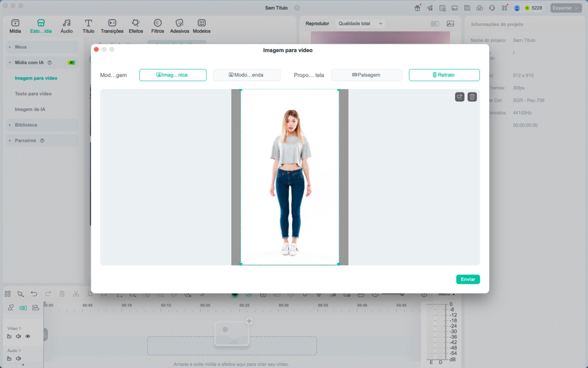The image size is (588, 368).
Task: Collapse the Mídia com IA section
Action: click(x=42, y=62)
